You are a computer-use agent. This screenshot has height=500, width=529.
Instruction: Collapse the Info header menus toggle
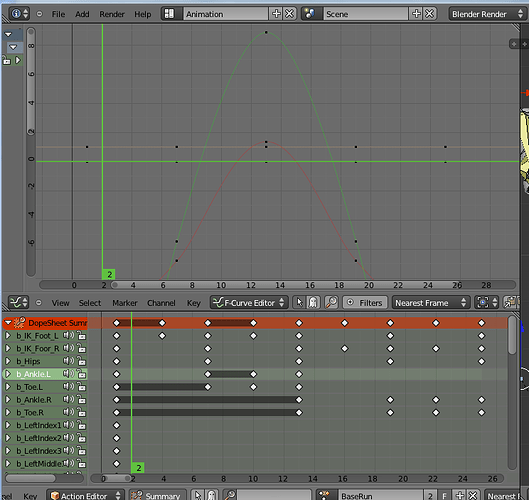click(x=39, y=14)
